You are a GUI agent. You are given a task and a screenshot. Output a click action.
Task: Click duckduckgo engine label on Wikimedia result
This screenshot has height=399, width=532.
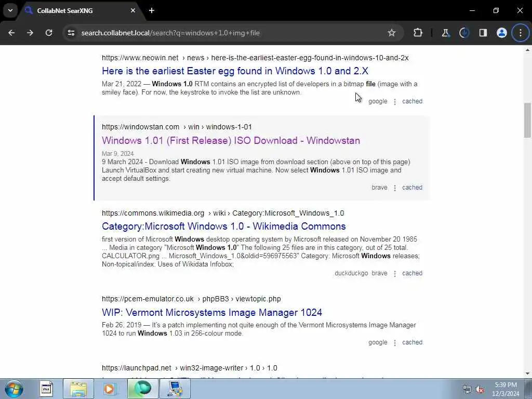[x=351, y=273]
